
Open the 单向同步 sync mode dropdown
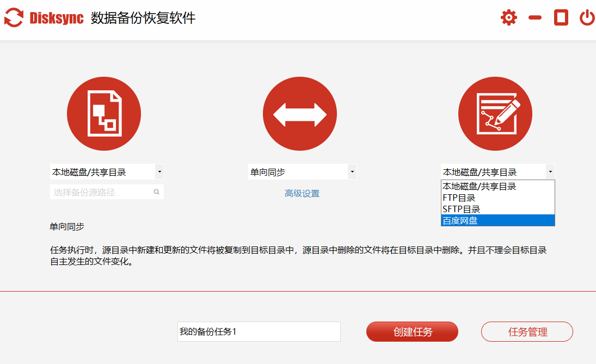(352, 172)
